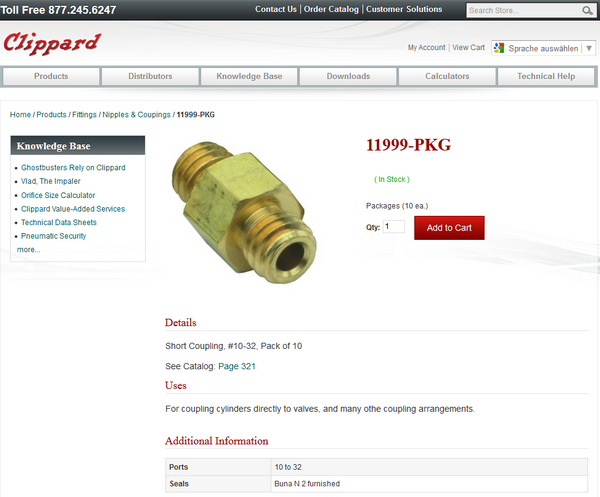600x497 pixels.
Task: Open the Calculators menu tab
Action: (447, 76)
